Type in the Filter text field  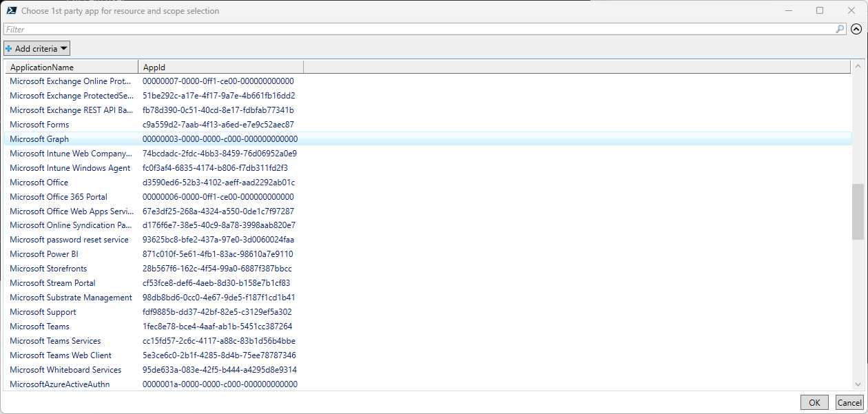tap(413, 29)
